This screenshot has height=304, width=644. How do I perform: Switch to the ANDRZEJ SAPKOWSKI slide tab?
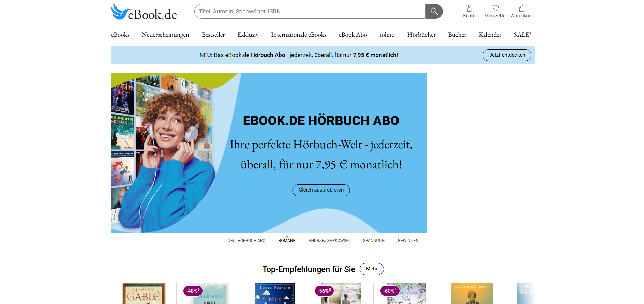point(329,241)
